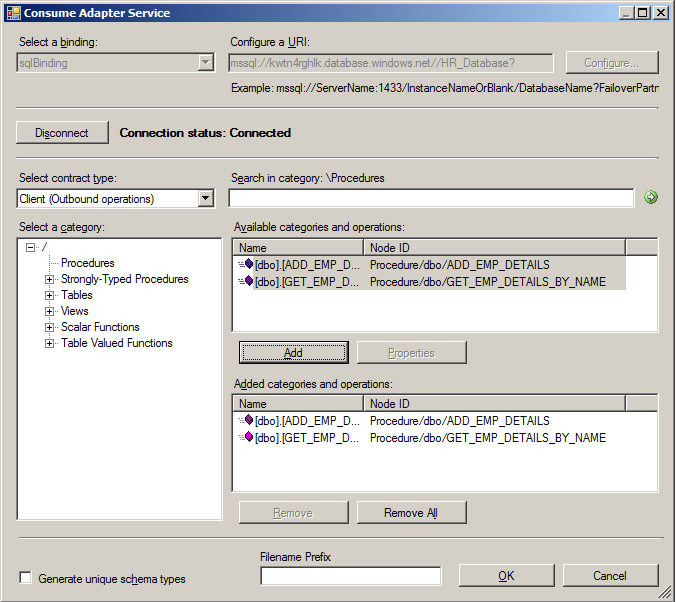Select [dbo].[ADD_EMP_D... name in Available list

coord(307,264)
